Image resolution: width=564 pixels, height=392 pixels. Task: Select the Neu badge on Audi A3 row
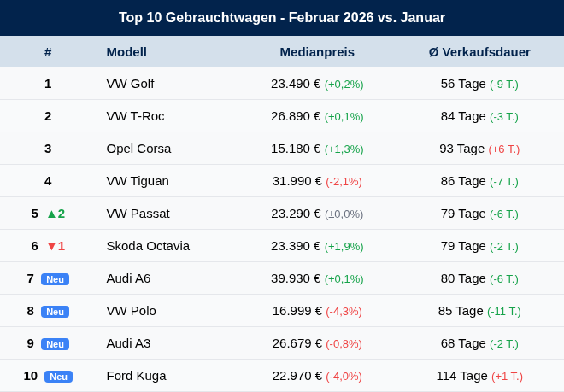tap(55, 344)
